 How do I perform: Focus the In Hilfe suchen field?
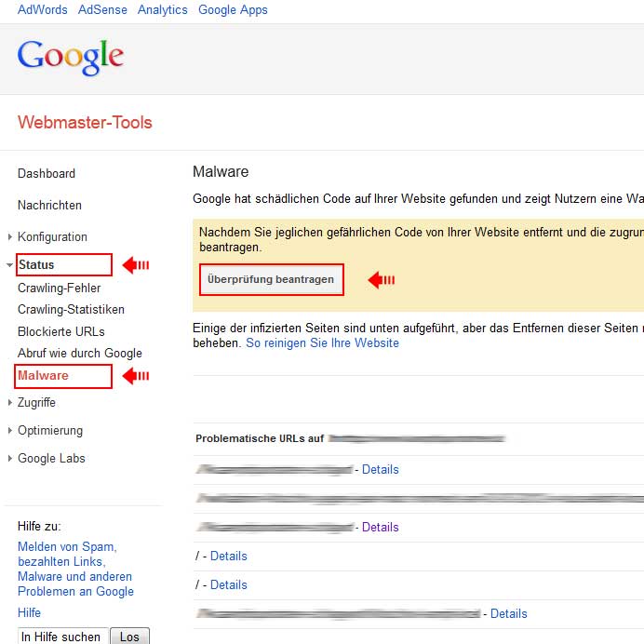pyautogui.click(x=63, y=637)
